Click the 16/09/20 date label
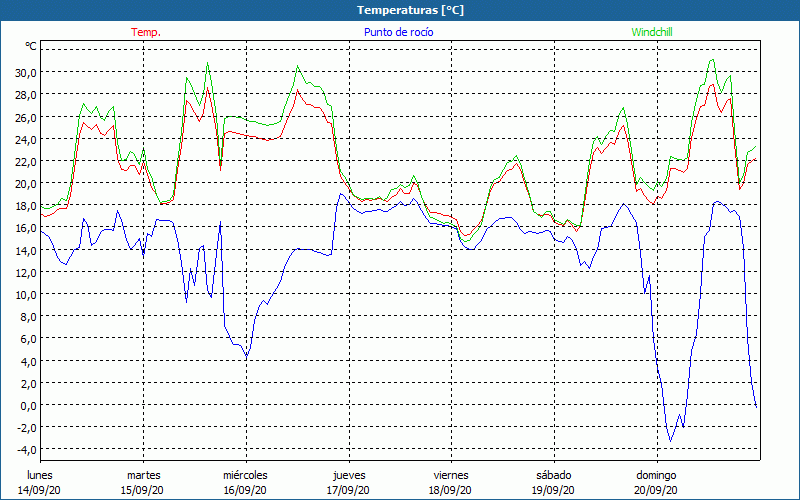This screenshot has height=500, width=800. click(245, 490)
